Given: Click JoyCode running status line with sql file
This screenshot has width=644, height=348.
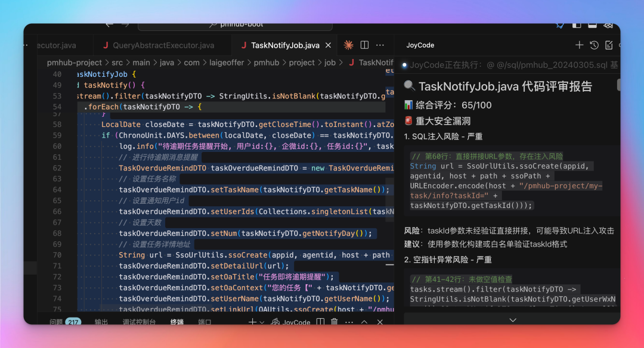Looking at the screenshot, I should pyautogui.click(x=510, y=65).
